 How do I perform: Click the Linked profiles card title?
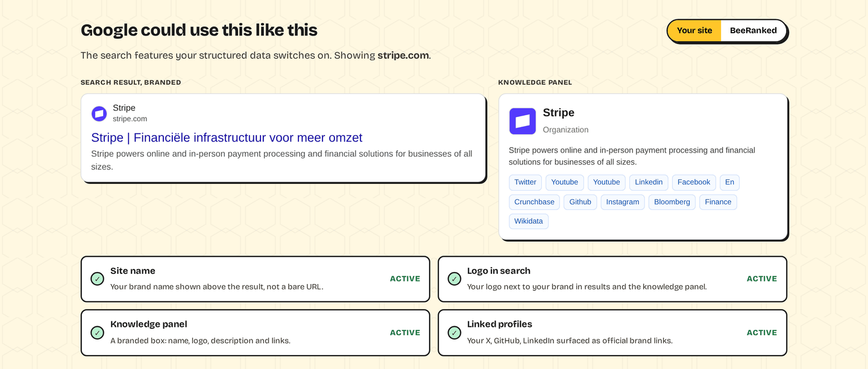point(500,324)
